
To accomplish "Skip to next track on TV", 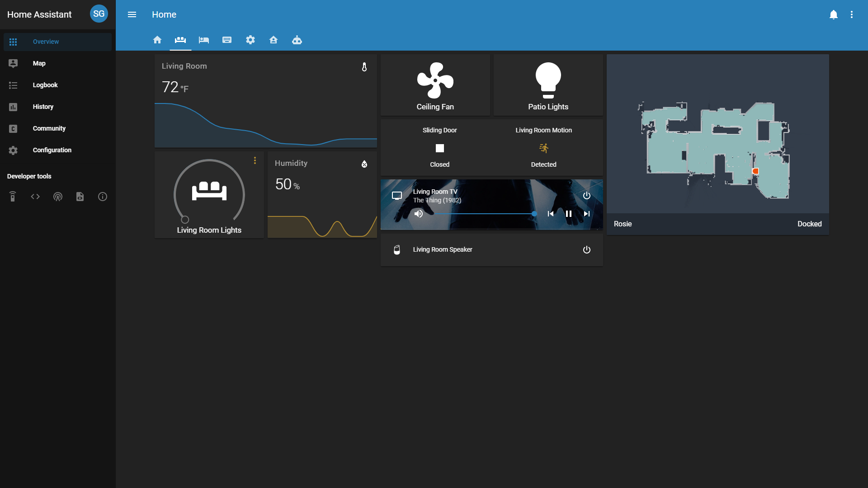I will click(x=586, y=214).
